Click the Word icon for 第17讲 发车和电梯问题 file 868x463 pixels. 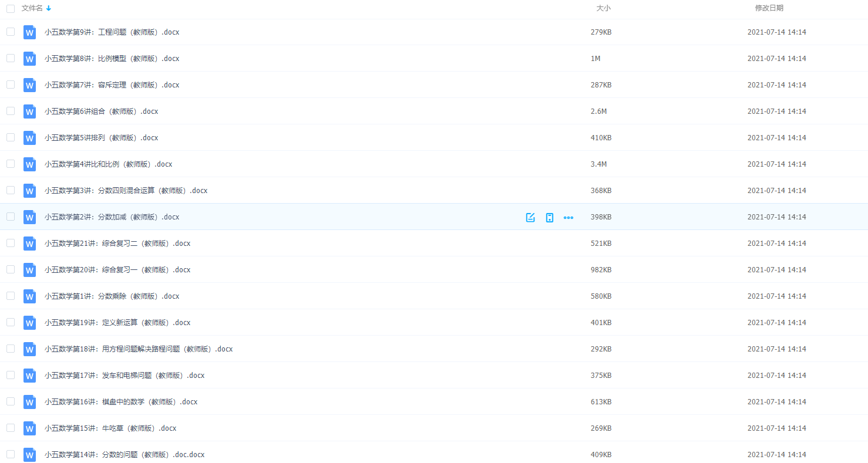[29, 376]
